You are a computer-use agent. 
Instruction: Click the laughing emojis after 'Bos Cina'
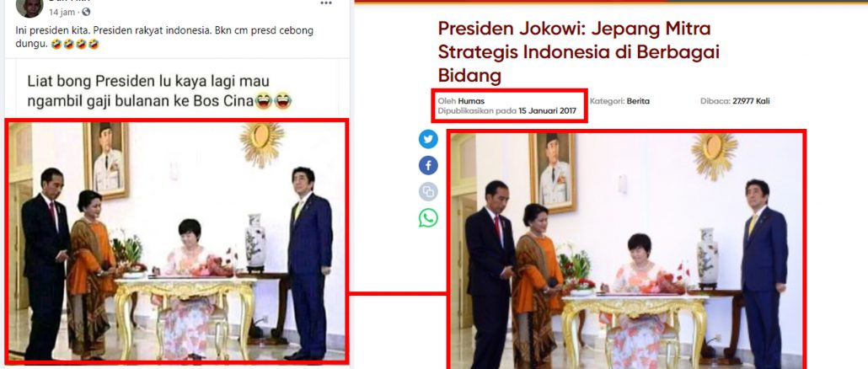(274, 101)
